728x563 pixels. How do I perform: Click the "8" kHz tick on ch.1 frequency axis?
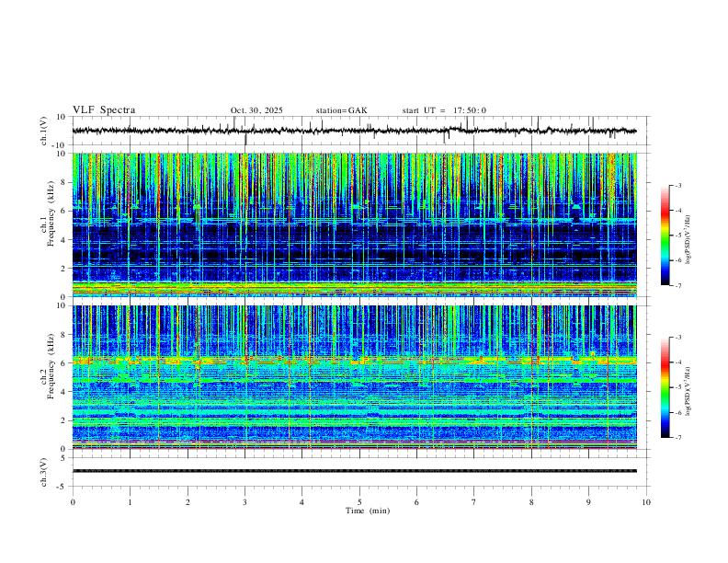tap(64, 182)
